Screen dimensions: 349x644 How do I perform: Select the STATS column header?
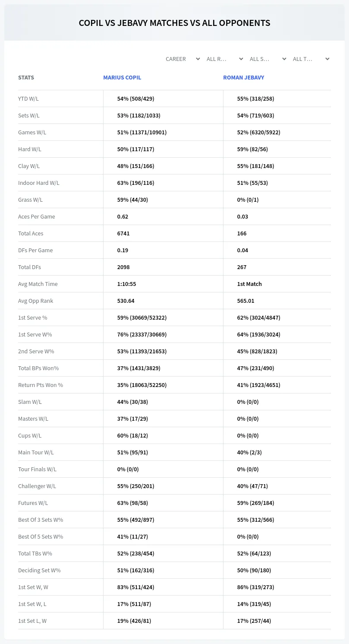click(26, 77)
